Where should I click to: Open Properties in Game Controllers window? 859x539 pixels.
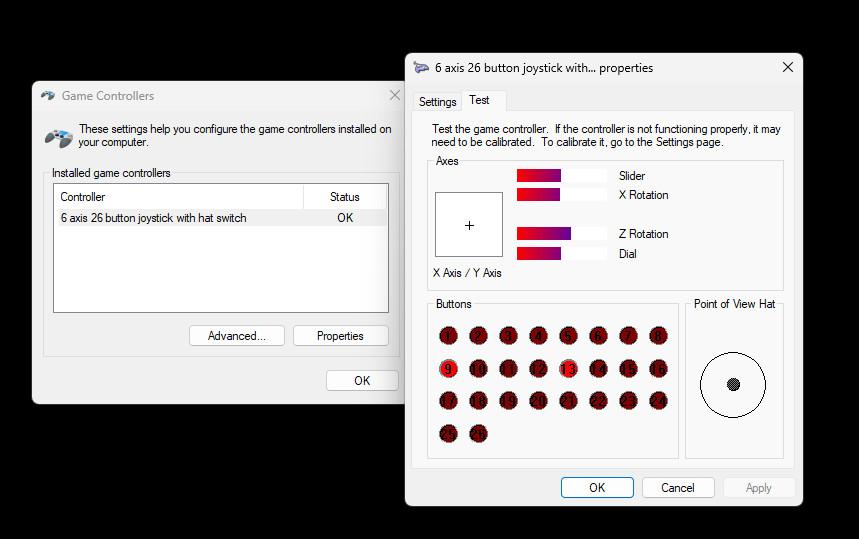pyautogui.click(x=340, y=336)
